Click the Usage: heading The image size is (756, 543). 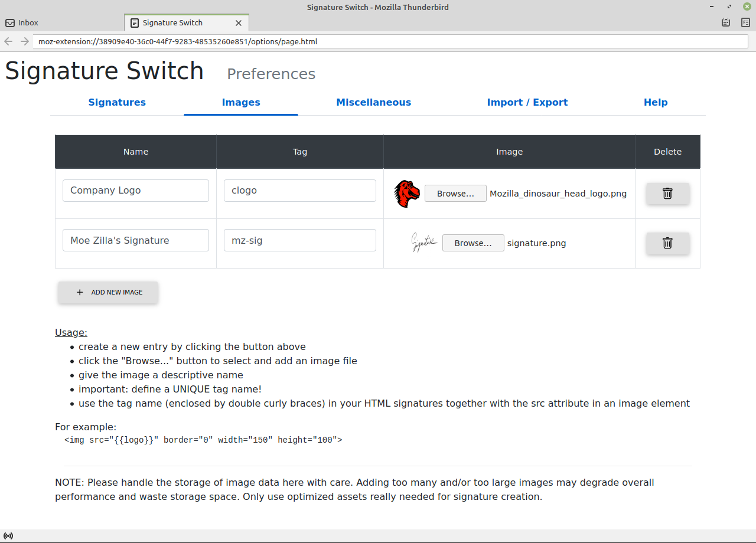pos(71,332)
